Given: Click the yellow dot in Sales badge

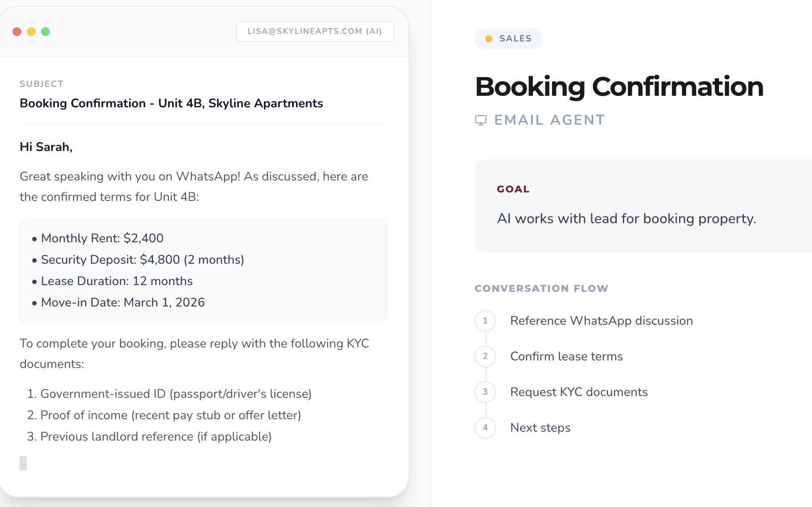Looking at the screenshot, I should point(489,39).
